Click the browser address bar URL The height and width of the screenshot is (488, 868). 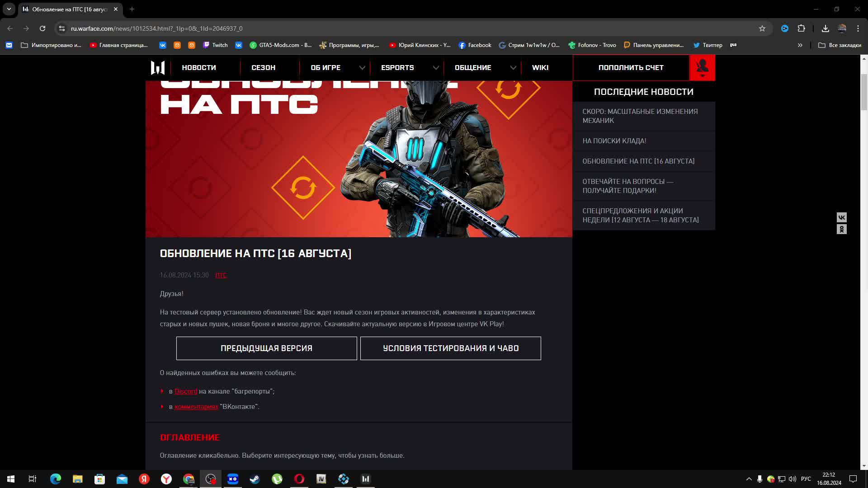point(156,28)
